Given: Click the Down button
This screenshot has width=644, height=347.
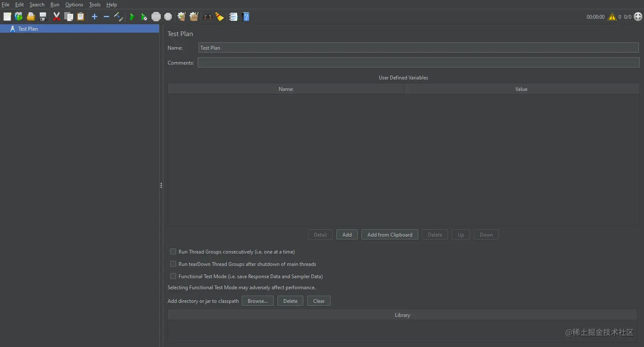Looking at the screenshot, I should [x=486, y=234].
